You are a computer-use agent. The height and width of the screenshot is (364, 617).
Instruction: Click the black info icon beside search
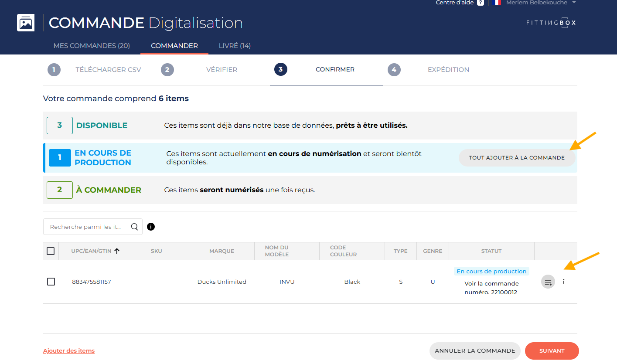click(151, 227)
